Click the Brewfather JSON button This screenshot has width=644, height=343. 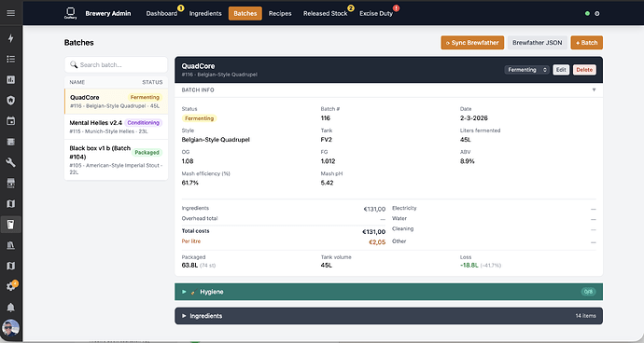[538, 43]
